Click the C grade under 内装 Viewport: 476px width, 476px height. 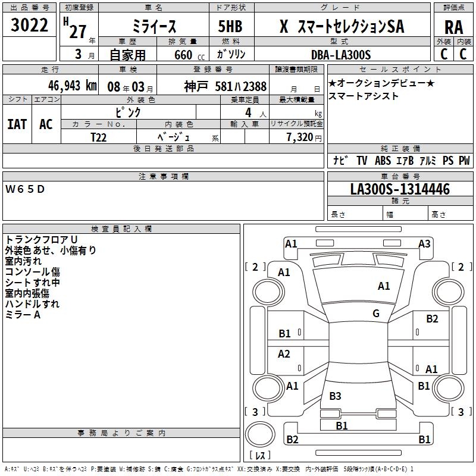[463, 54]
